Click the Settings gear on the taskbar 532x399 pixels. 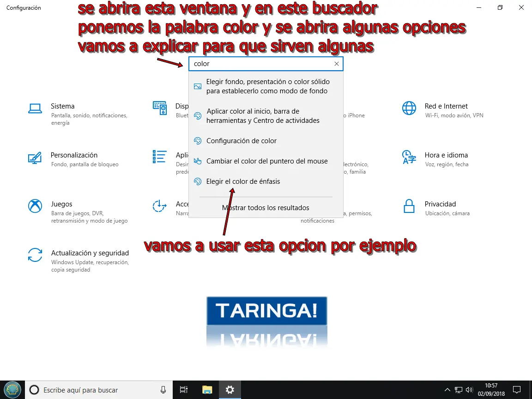(x=230, y=390)
